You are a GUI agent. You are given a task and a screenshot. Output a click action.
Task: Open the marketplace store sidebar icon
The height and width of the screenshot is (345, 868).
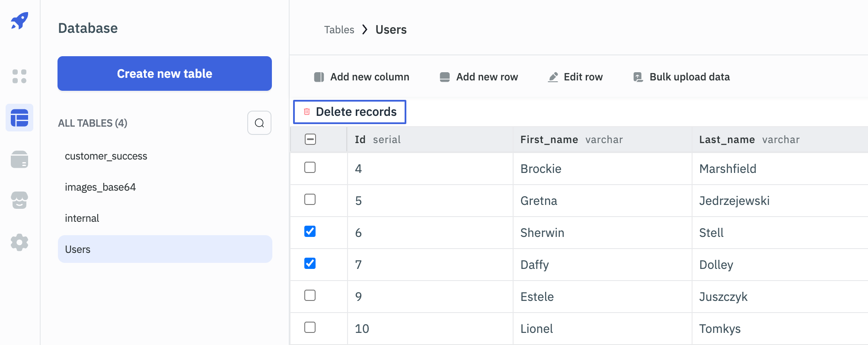pos(19,200)
